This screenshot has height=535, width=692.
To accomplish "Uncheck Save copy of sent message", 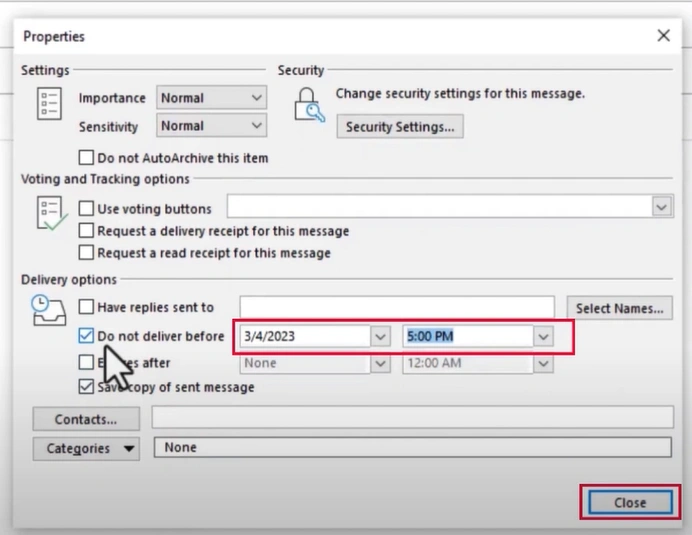I will coord(86,387).
